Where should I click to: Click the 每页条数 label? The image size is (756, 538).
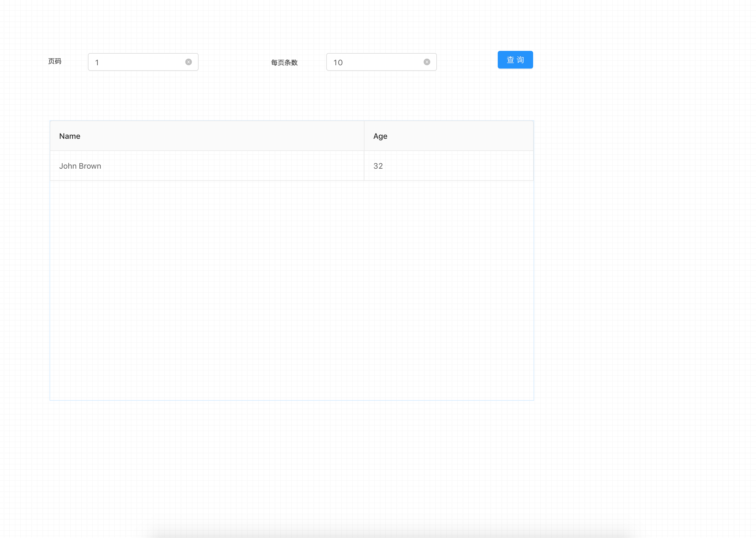click(284, 62)
